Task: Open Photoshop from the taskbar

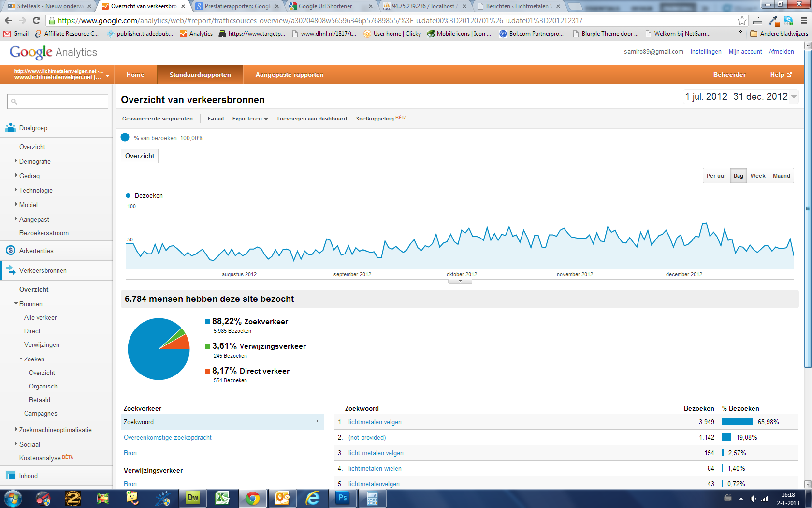Action: point(343,498)
